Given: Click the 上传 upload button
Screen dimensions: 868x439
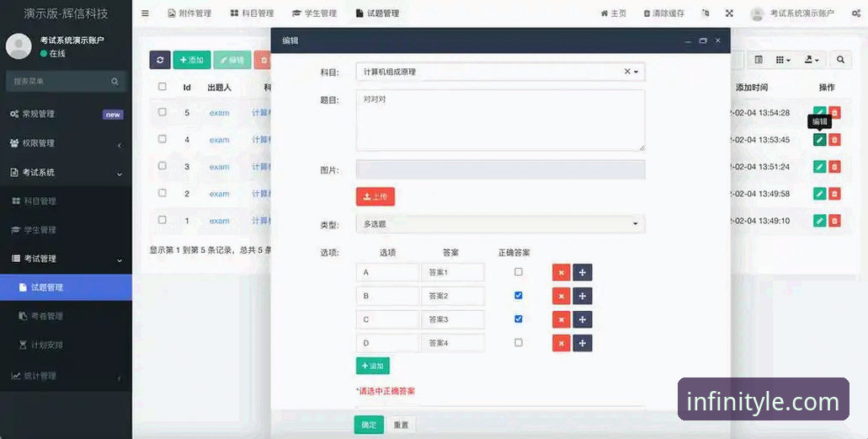Looking at the screenshot, I should click(375, 197).
